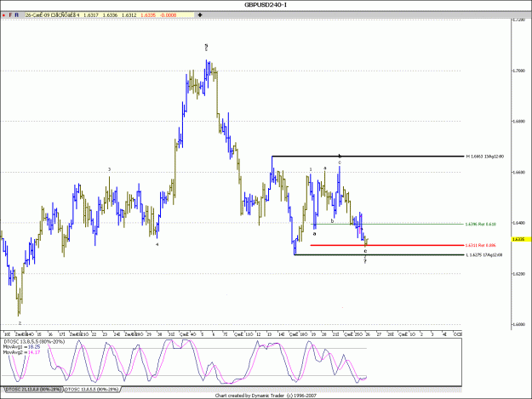The width and height of the screenshot is (532, 399).
Task: Click the MovAvg2 = 14.17 indicator value
Action: point(22,352)
